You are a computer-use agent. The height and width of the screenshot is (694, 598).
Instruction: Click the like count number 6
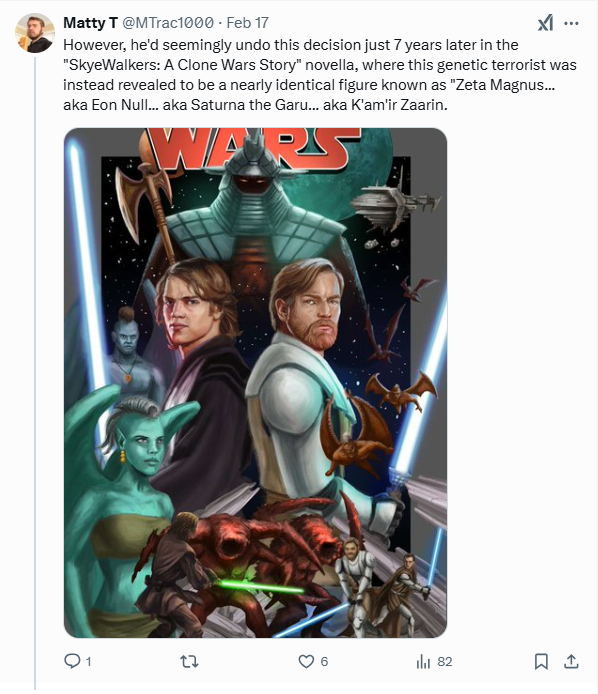pos(324,662)
